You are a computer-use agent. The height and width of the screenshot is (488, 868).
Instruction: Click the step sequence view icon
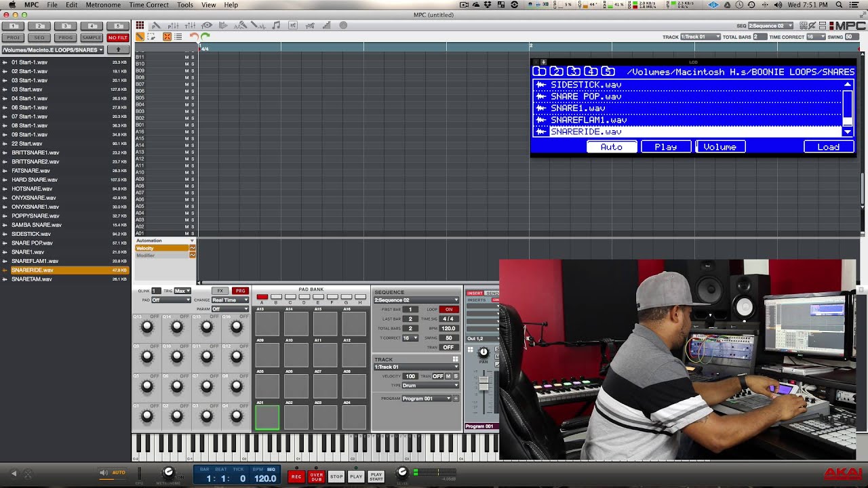327,26
